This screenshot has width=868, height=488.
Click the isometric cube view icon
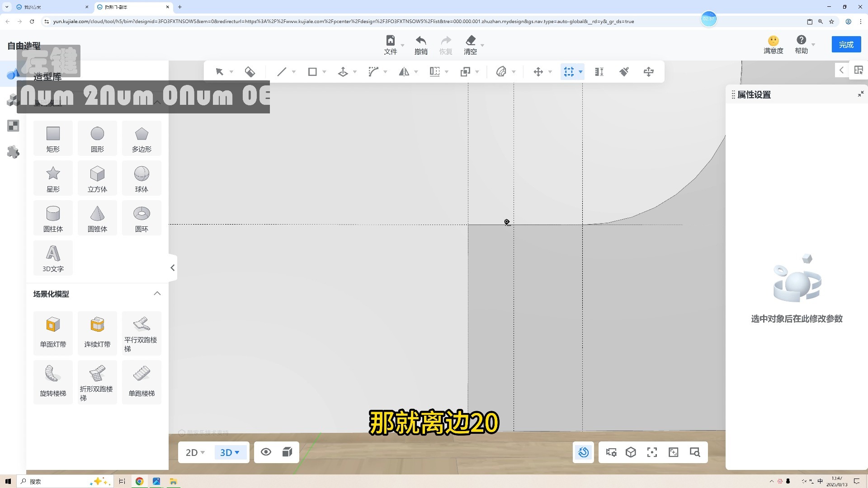(x=631, y=452)
